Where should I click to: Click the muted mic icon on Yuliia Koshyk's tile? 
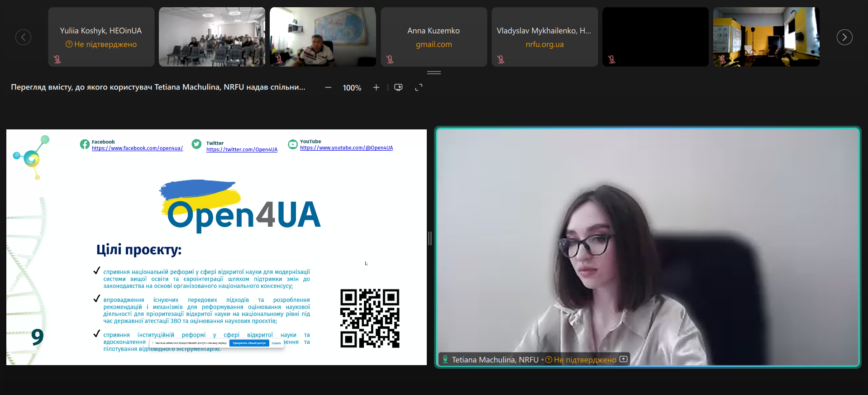click(57, 59)
